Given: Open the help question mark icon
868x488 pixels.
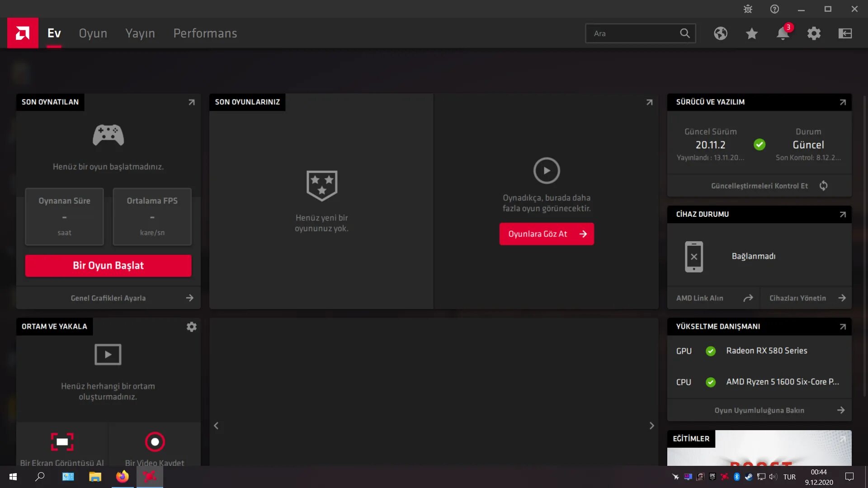Looking at the screenshot, I should (x=774, y=9).
